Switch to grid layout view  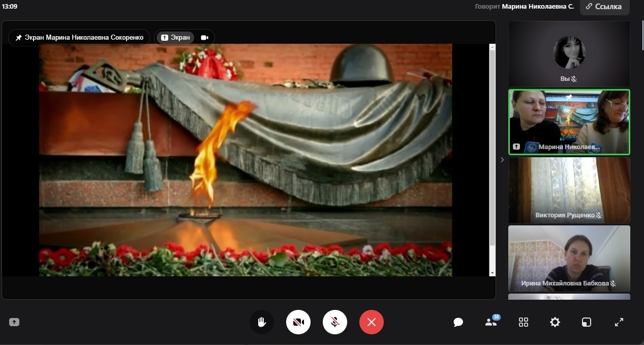pos(524,322)
